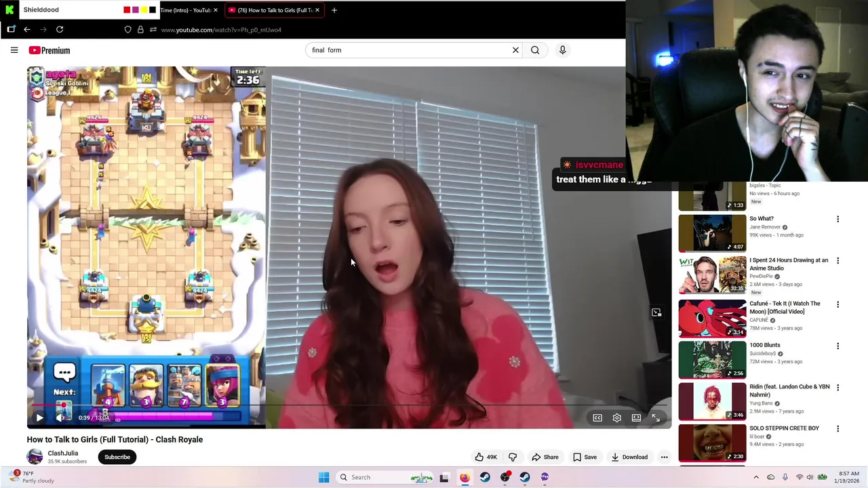Subscribe to ClashJulia
The image size is (868, 488).
pos(117,457)
